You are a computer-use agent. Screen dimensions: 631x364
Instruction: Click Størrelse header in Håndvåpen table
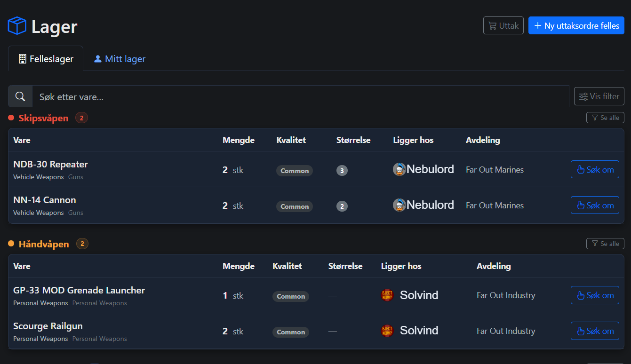click(x=345, y=266)
